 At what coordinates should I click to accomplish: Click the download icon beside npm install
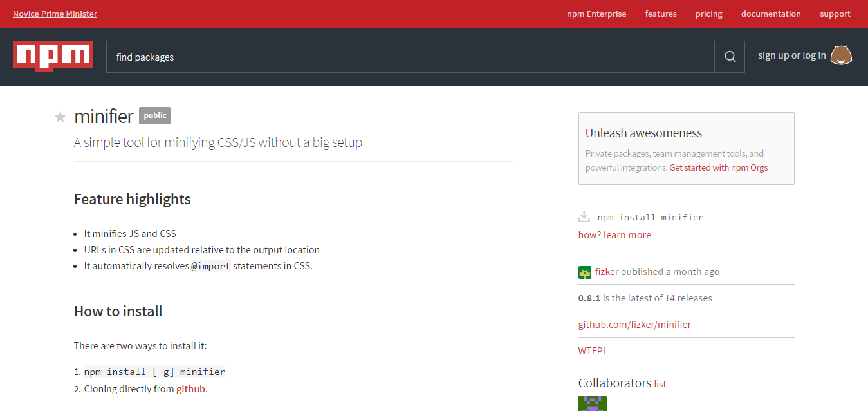(584, 216)
